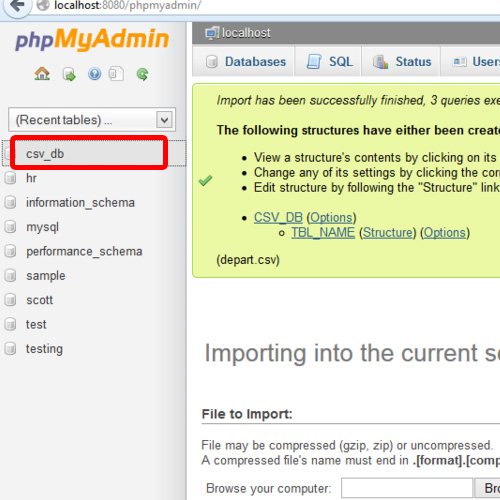Screen dimensions: 500x500
Task: Select csv_db in the database list
Action: coord(45,154)
